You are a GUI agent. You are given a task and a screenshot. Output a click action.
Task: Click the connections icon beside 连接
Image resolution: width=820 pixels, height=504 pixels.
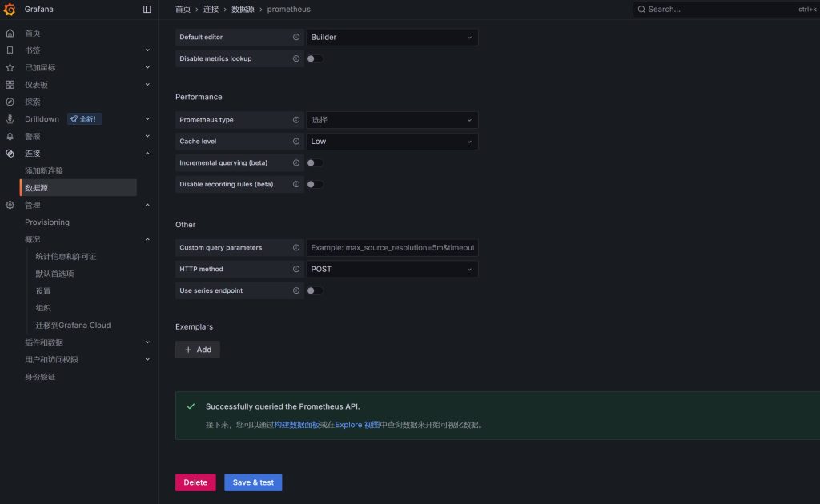pyautogui.click(x=10, y=154)
